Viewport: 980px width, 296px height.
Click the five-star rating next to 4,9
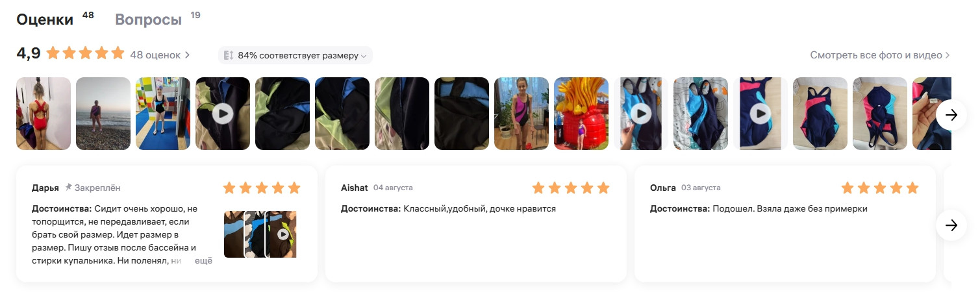(x=85, y=53)
